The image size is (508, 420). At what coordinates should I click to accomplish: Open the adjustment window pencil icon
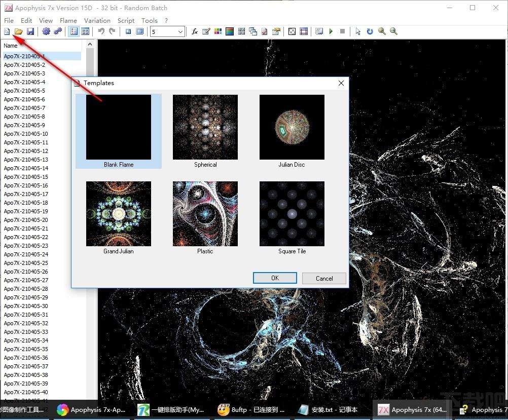point(206,31)
